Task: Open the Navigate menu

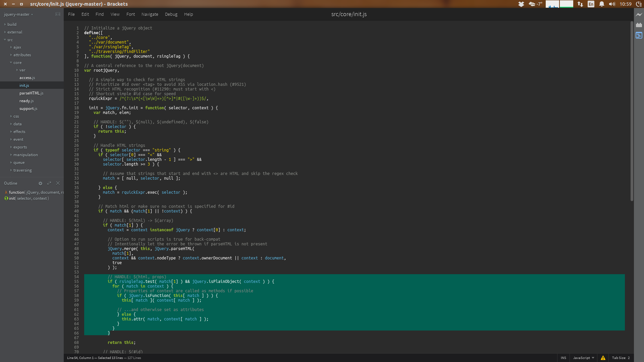Action: pos(150,14)
